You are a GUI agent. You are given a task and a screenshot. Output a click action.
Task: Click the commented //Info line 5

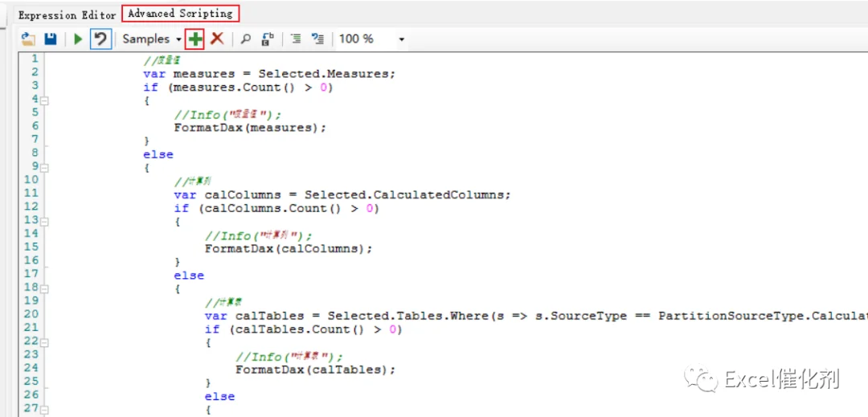pyautogui.click(x=228, y=114)
